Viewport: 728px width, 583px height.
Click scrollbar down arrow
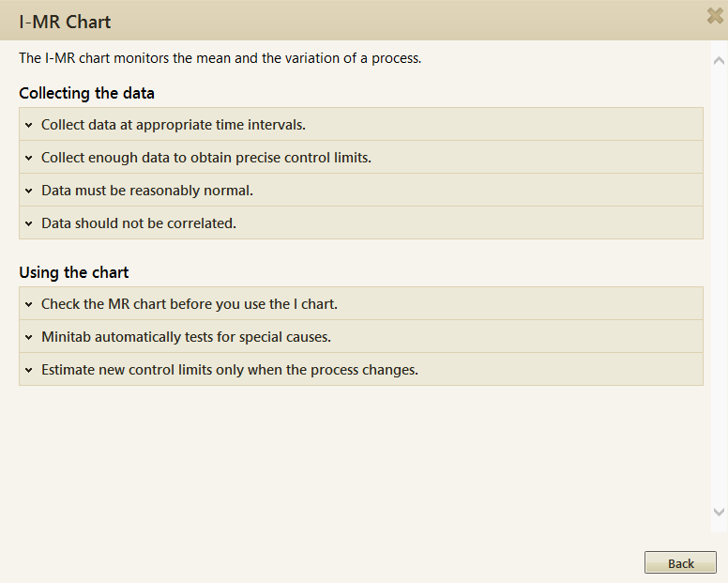(x=720, y=513)
